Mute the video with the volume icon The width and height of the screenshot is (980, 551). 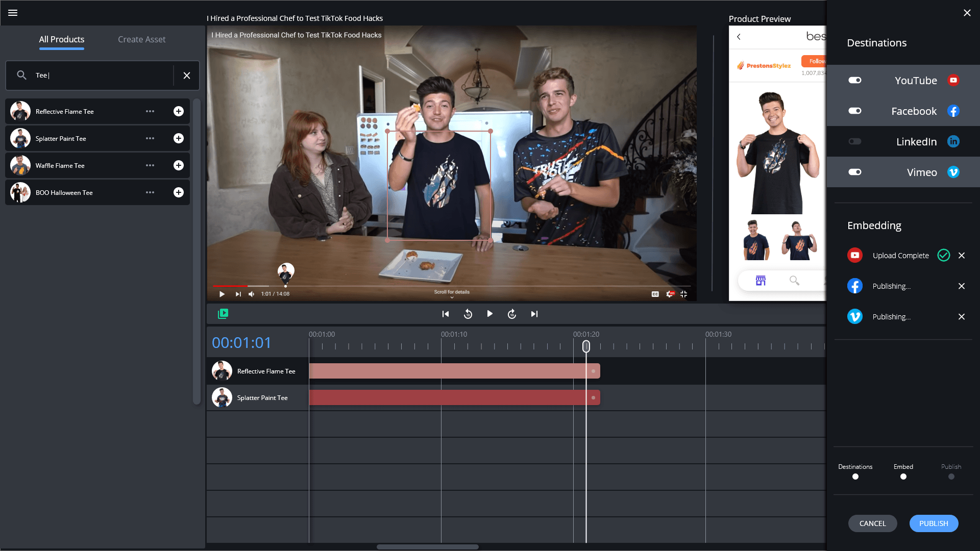point(252,294)
